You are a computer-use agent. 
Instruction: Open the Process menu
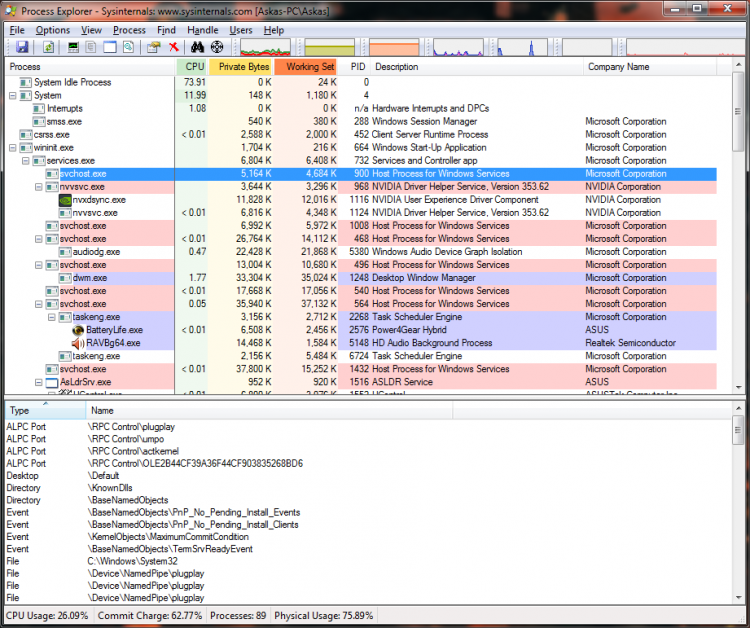pyautogui.click(x=129, y=30)
